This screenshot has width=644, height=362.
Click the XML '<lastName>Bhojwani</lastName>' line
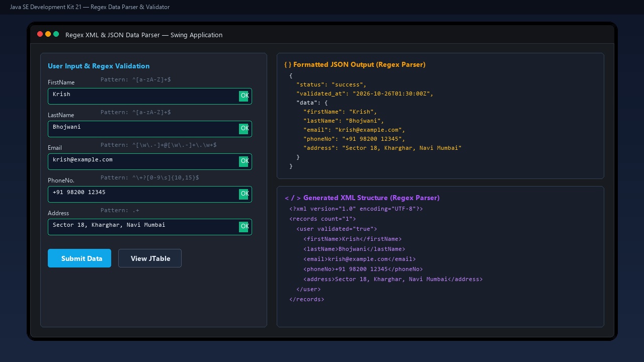coord(354,249)
